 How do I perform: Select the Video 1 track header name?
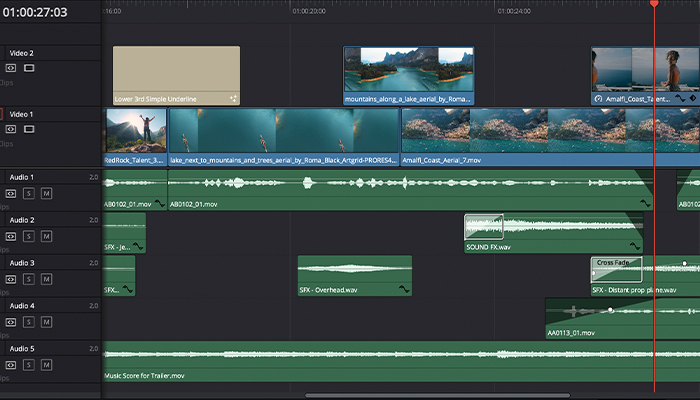[x=21, y=114]
